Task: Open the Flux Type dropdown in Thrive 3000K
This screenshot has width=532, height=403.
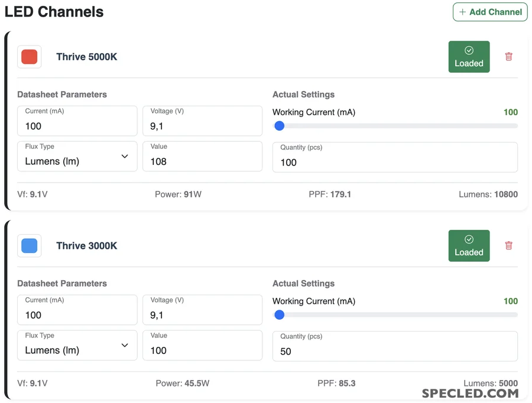Action: (x=77, y=345)
